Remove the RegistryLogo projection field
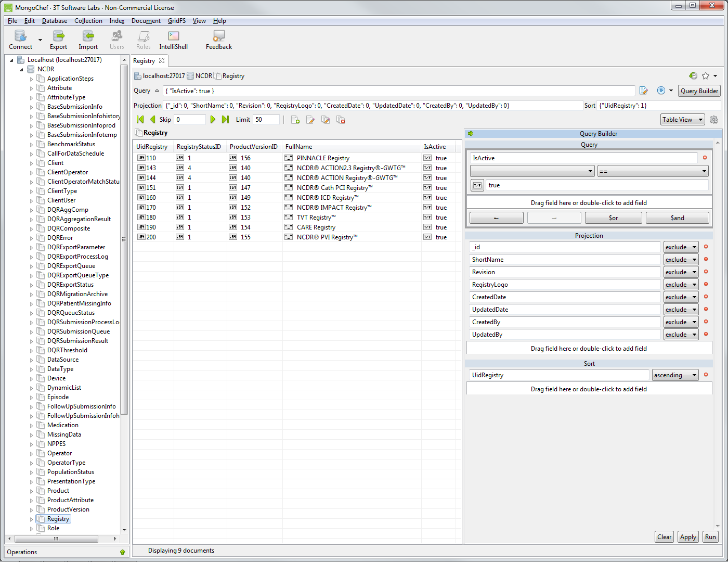Image resolution: width=728 pixels, height=562 pixels. pos(706,284)
